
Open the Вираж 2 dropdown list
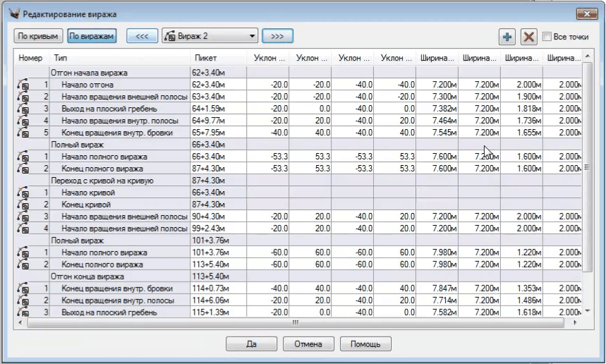253,36
